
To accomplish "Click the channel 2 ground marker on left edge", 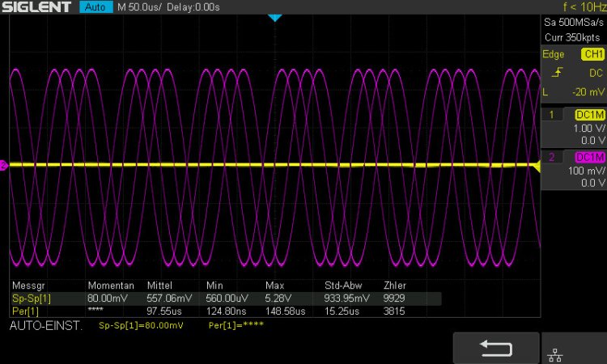I will 4,166.
